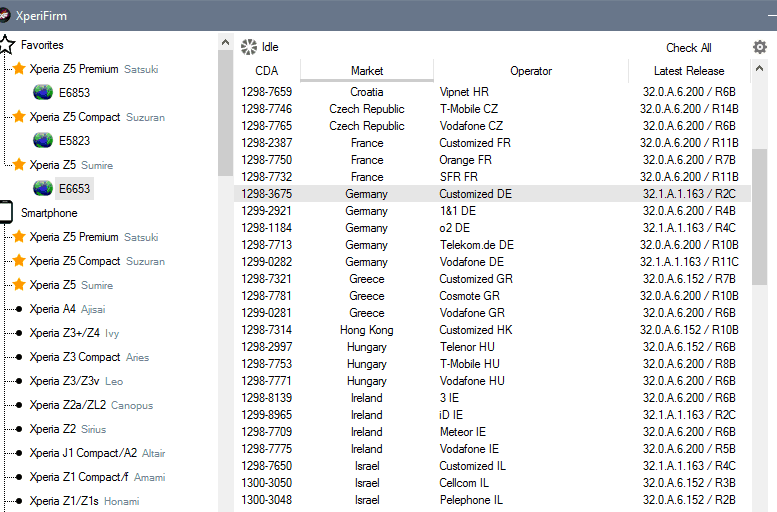Click the firmware table scrollbar thumb
777x512 pixels.
coord(759,217)
